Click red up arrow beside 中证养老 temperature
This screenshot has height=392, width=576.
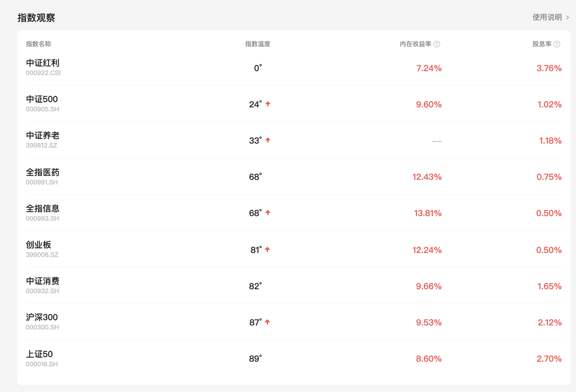coord(268,140)
